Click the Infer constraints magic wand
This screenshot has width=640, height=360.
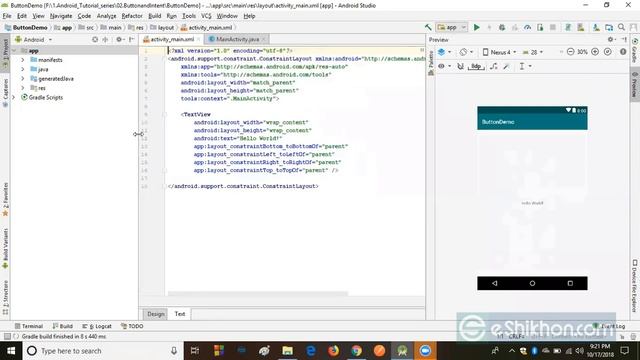coord(506,66)
